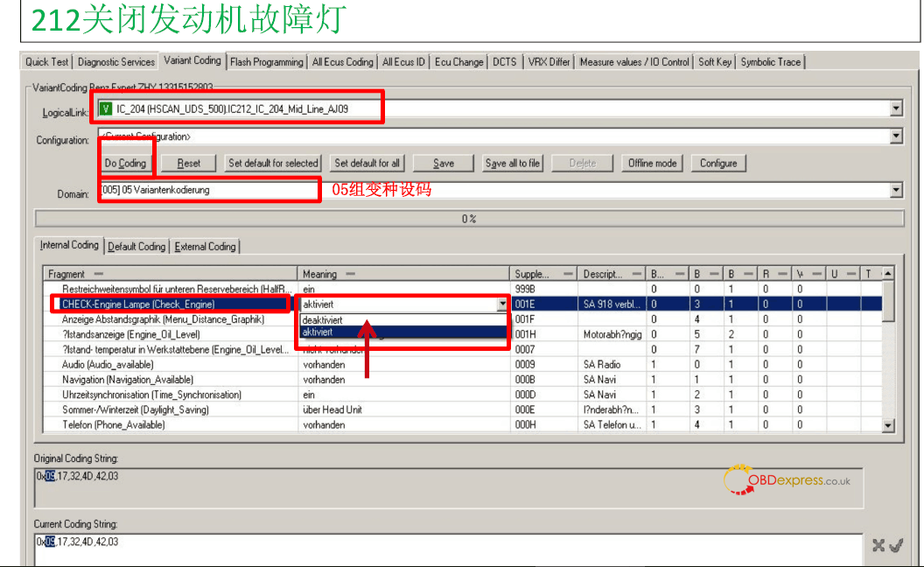
Task: Click the green V icon in LogicalLink
Action: pyautogui.click(x=106, y=108)
